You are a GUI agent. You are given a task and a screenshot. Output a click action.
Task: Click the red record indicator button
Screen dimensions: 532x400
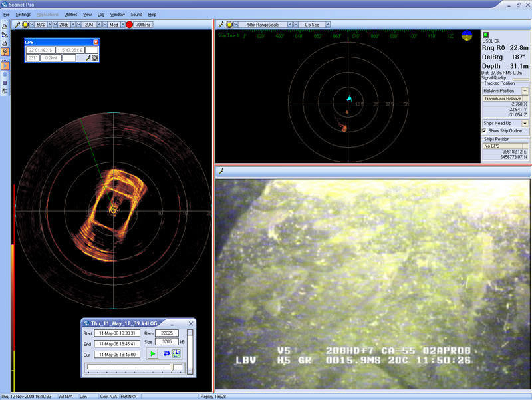[x=129, y=25]
